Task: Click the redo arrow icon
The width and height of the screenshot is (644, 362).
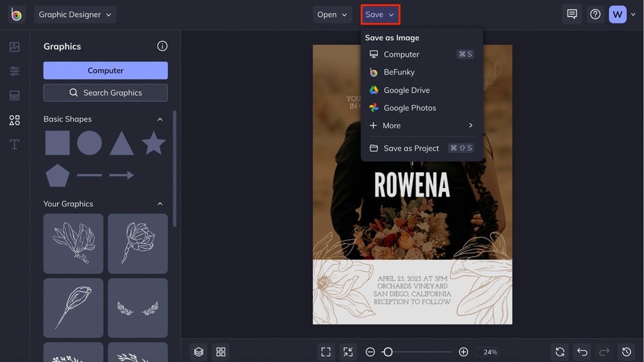Action: tap(604, 352)
